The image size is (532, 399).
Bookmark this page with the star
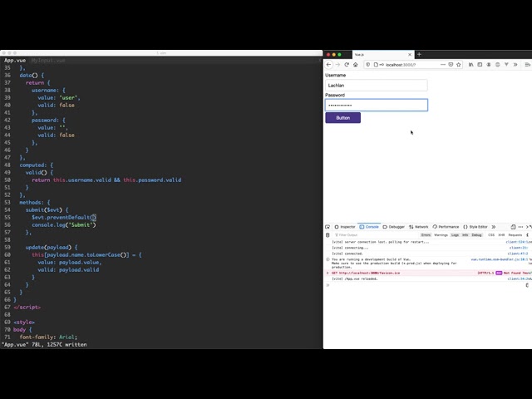(459, 65)
